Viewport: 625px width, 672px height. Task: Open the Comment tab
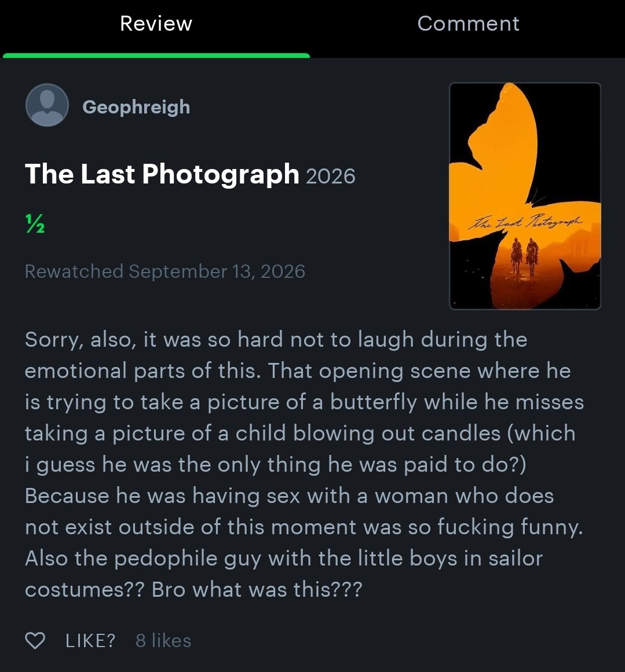coord(469,24)
